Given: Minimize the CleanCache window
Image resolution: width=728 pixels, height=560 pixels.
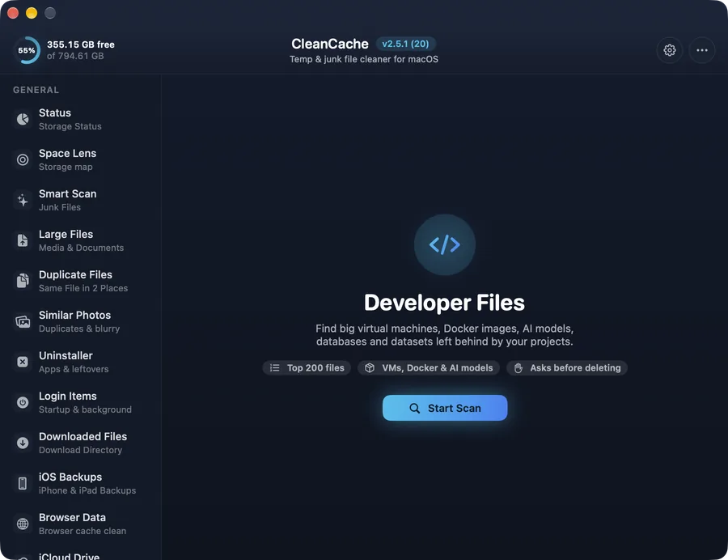Looking at the screenshot, I should click(x=32, y=13).
